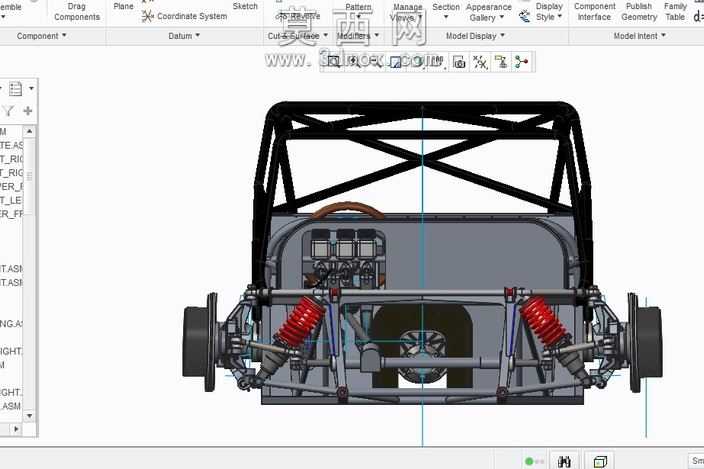The image size is (704, 469).
Task: Open the Family Table
Action: click(675, 12)
